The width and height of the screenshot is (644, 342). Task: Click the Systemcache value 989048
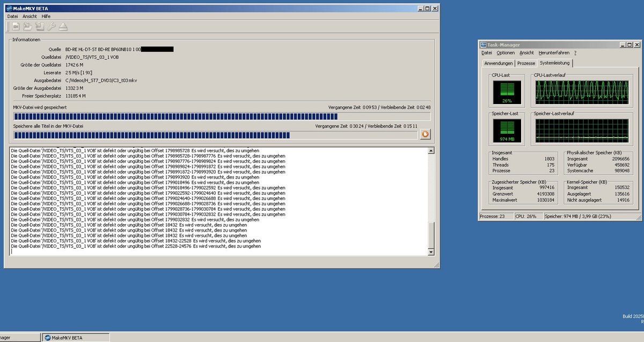pos(621,171)
